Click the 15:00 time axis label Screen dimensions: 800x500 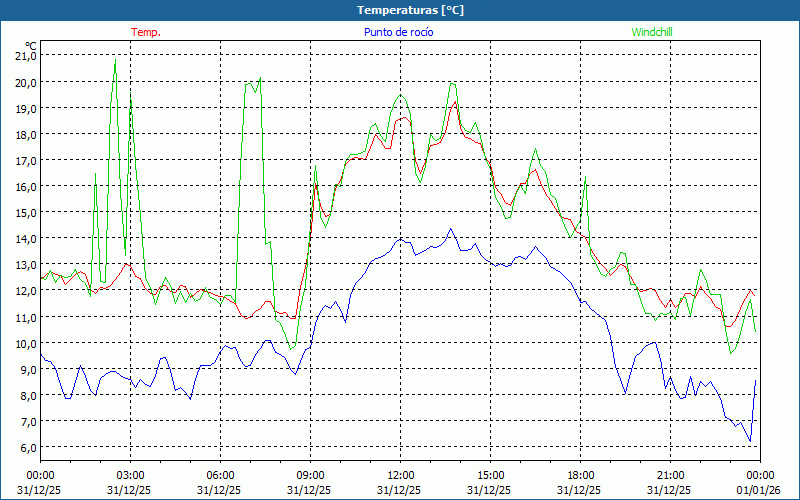[490, 475]
